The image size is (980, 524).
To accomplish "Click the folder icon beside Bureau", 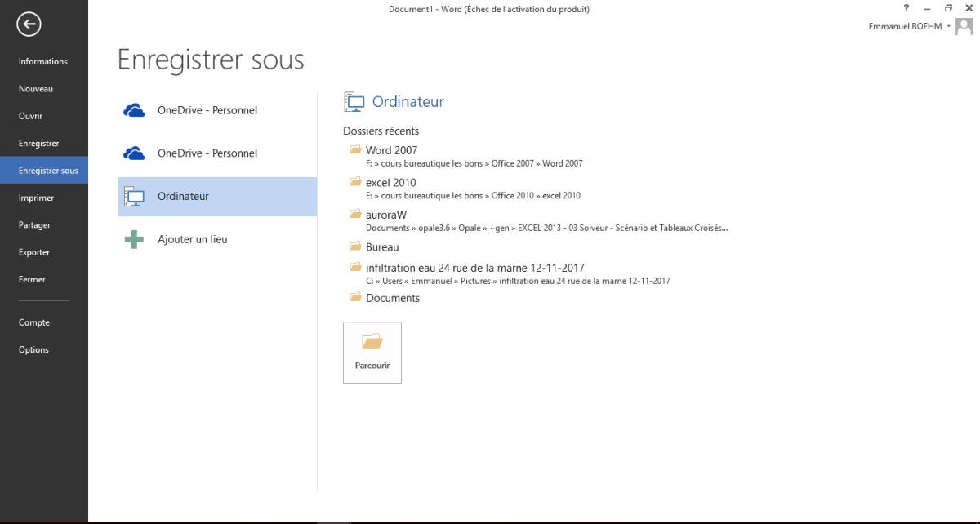I will coord(355,246).
